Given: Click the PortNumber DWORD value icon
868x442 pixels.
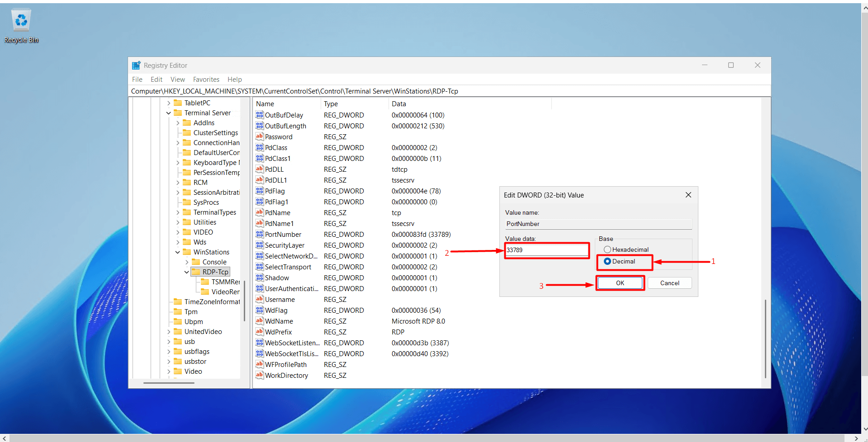Looking at the screenshot, I should pos(259,234).
